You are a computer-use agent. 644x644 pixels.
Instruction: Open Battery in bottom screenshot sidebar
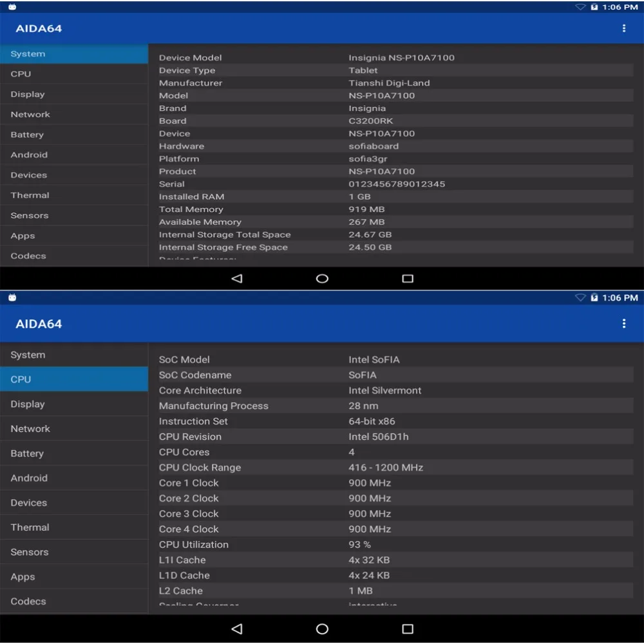pos(74,453)
